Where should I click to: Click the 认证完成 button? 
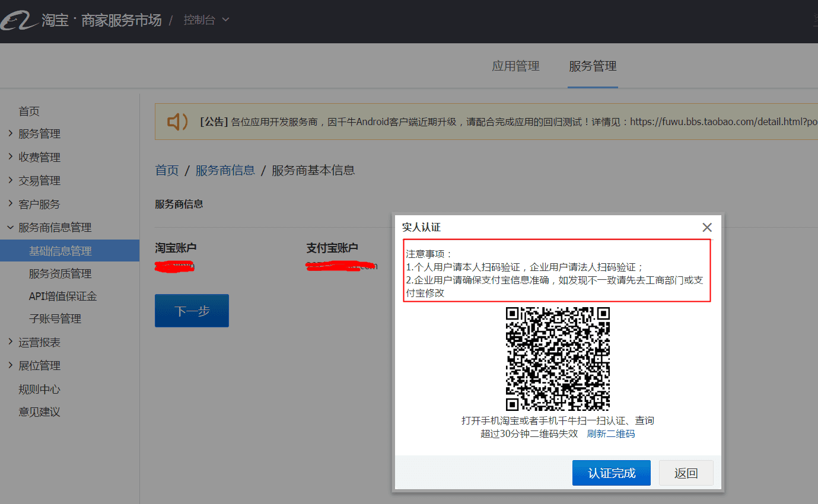click(x=612, y=473)
